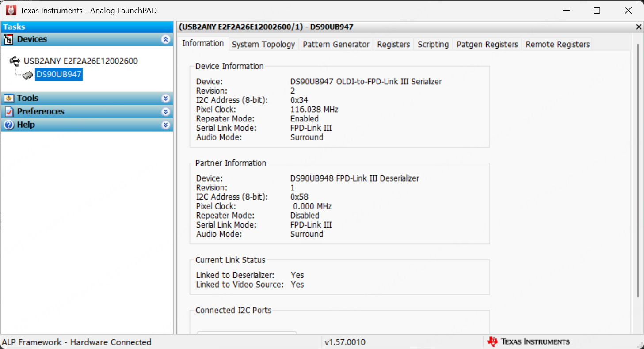The width and height of the screenshot is (644, 349).
Task: Open the Remote Registers tab
Action: click(558, 44)
